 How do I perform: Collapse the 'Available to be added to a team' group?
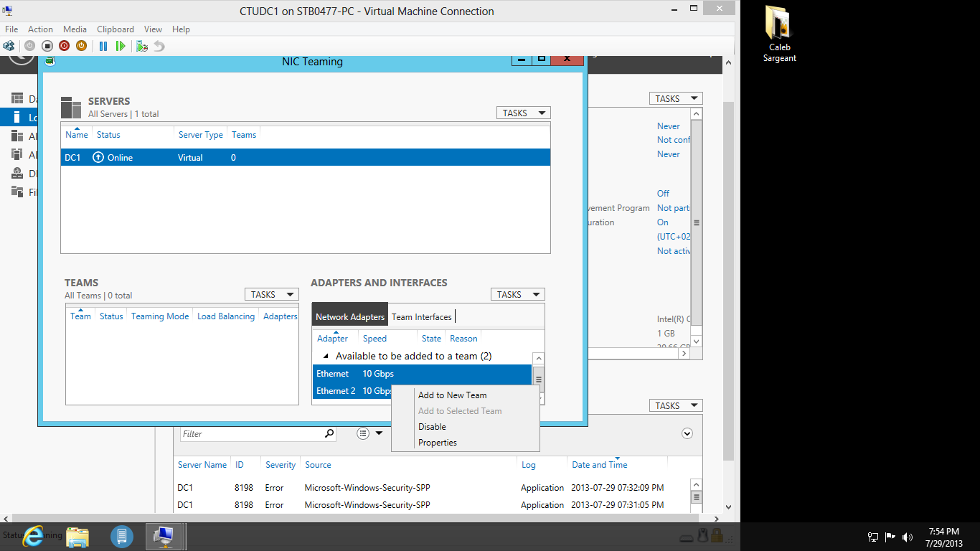326,357
